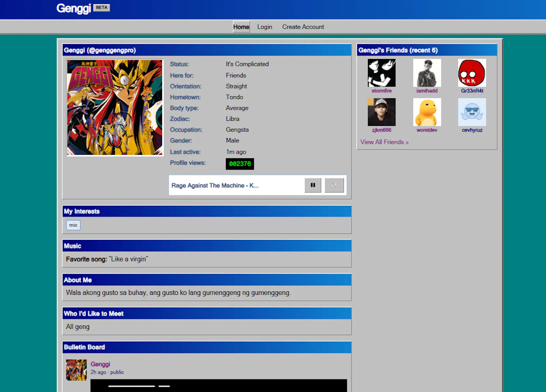Image resolution: width=546 pixels, height=392 pixels.
Task: Click the Male gender value
Action: click(232, 141)
